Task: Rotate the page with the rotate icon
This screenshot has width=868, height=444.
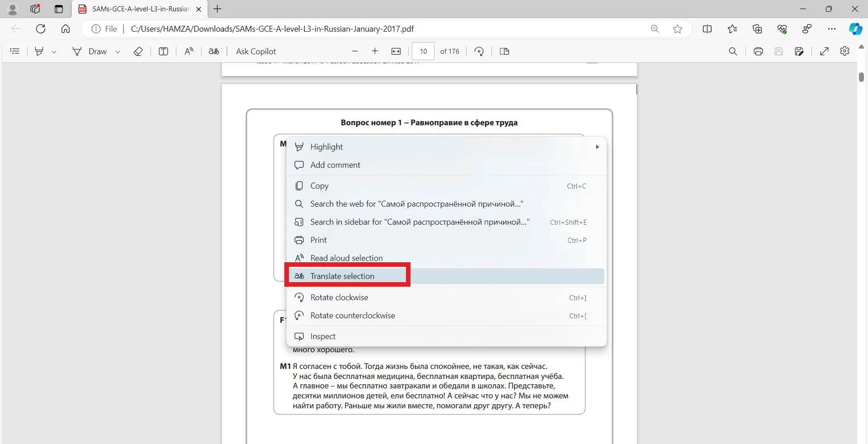Action: (x=479, y=51)
